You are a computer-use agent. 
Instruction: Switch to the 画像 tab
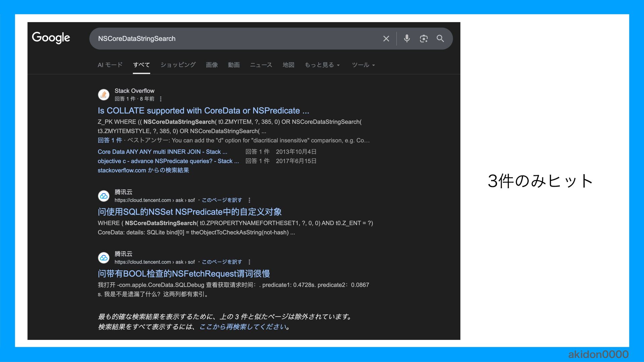(x=212, y=65)
